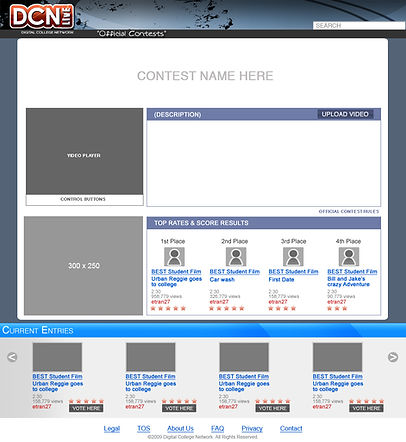Click star rating on the third current entry

point(273,401)
